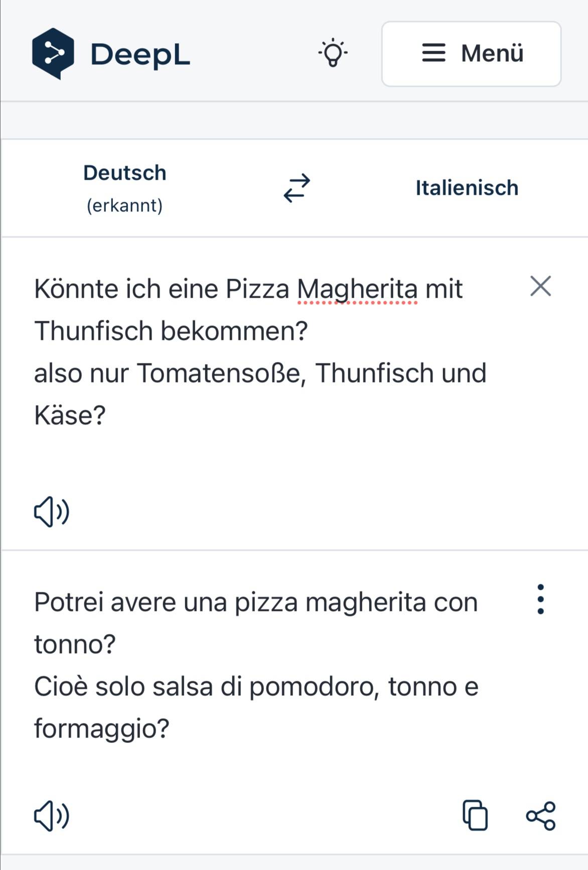
Task: Tap the hamburger lines icon in Menü
Action: (433, 53)
